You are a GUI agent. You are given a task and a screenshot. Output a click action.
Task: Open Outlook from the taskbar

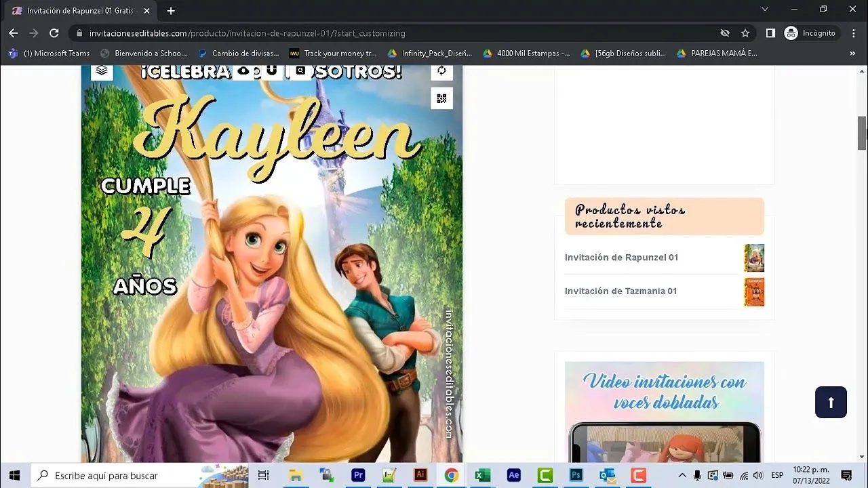click(x=608, y=475)
